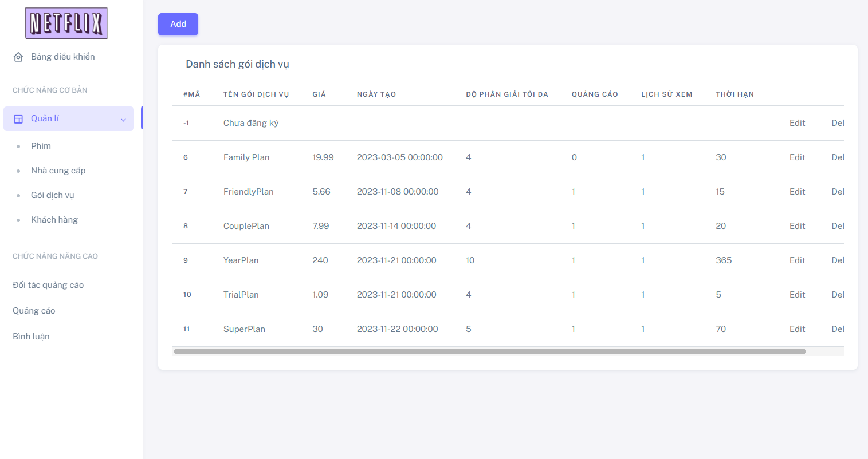Open Nhà cung cấp submenu item

[58, 171]
